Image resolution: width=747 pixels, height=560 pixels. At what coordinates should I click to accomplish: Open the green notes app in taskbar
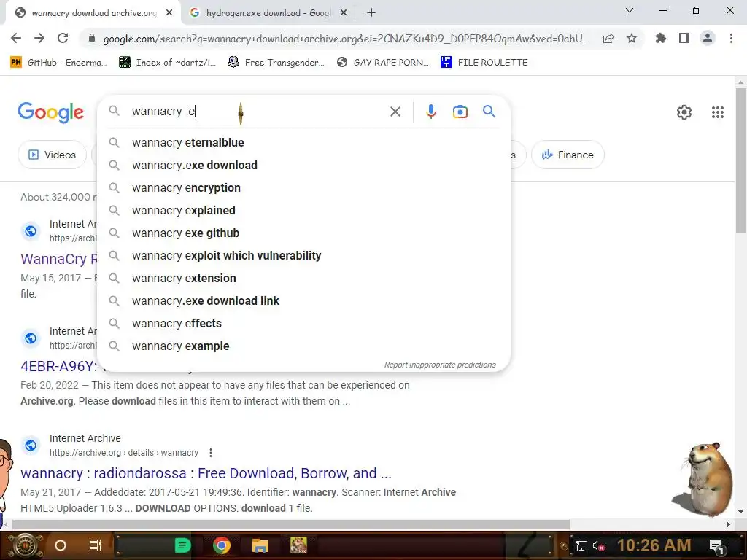(182, 545)
